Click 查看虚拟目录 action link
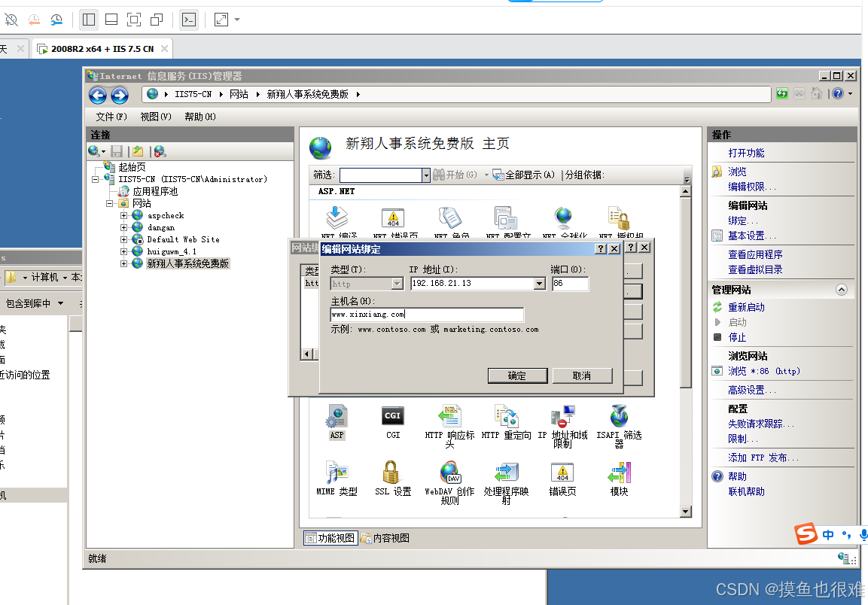 (x=755, y=269)
